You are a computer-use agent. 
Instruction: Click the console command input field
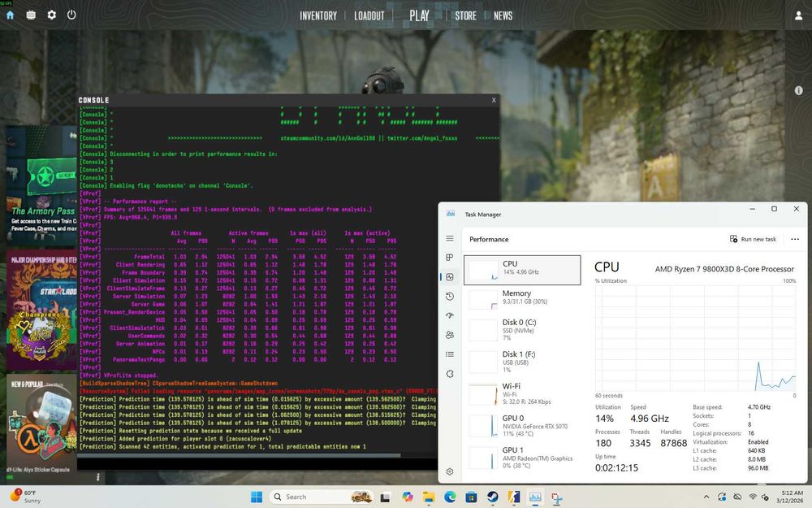pyautogui.click(x=257, y=463)
